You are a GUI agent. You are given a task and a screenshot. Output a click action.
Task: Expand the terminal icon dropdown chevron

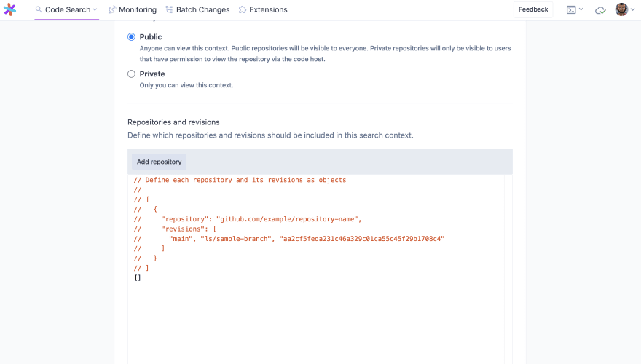tap(581, 9)
